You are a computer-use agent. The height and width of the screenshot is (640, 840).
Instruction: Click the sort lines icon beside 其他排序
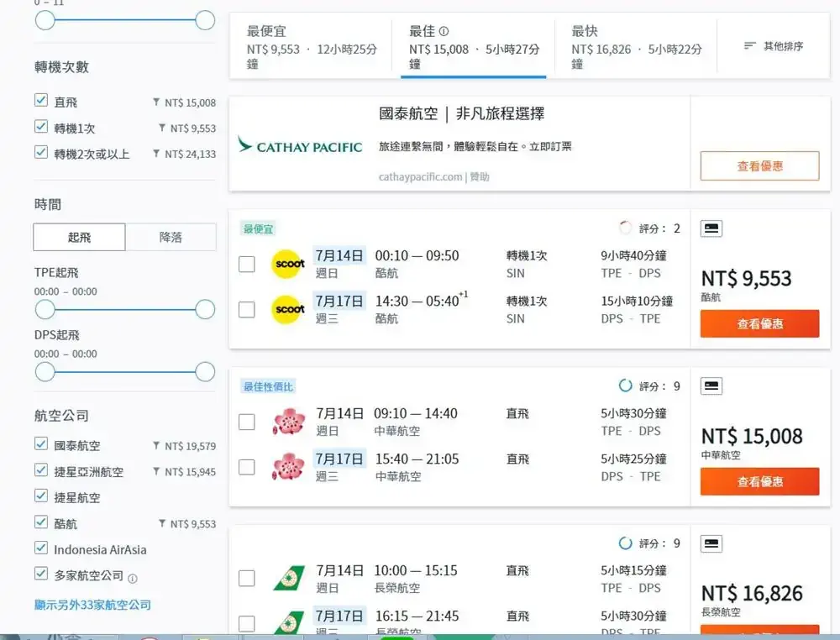pos(749,46)
